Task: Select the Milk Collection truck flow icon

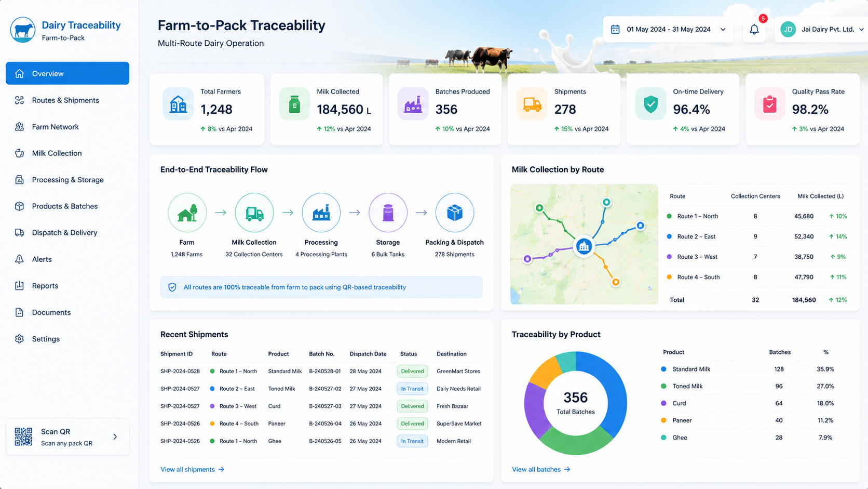Action: point(254,213)
